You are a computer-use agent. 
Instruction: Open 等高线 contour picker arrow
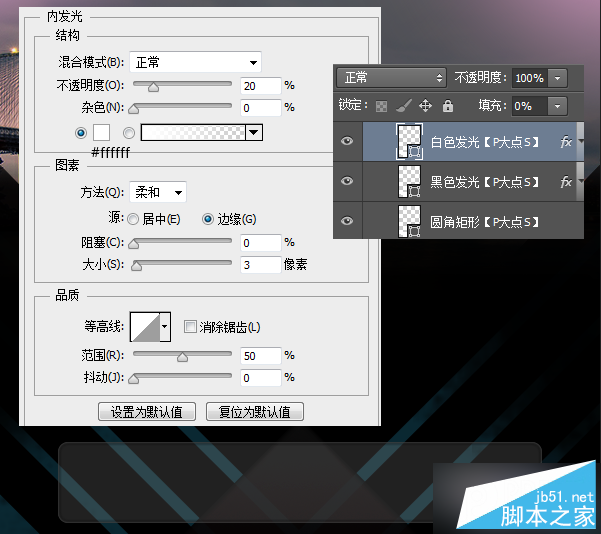[x=165, y=327]
